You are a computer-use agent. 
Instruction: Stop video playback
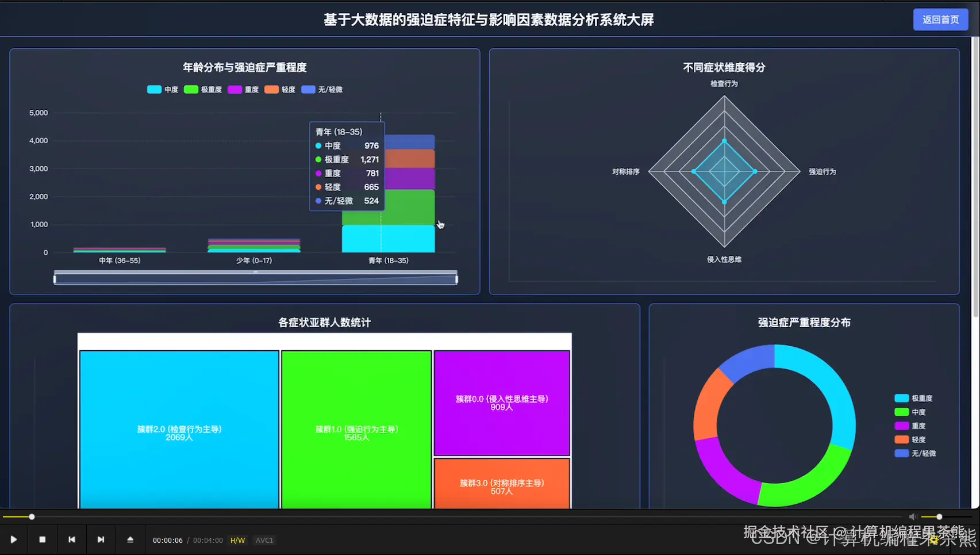coord(42,539)
